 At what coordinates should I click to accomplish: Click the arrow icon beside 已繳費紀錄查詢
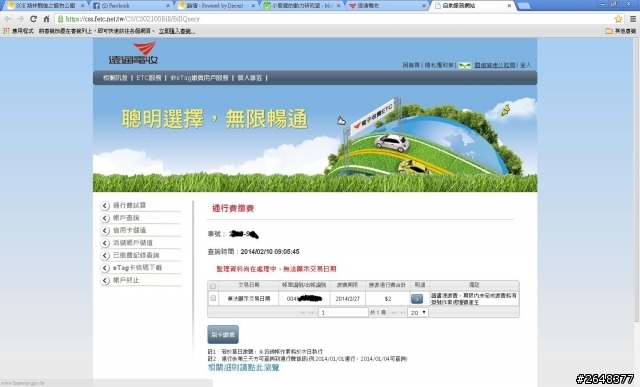tap(105, 255)
